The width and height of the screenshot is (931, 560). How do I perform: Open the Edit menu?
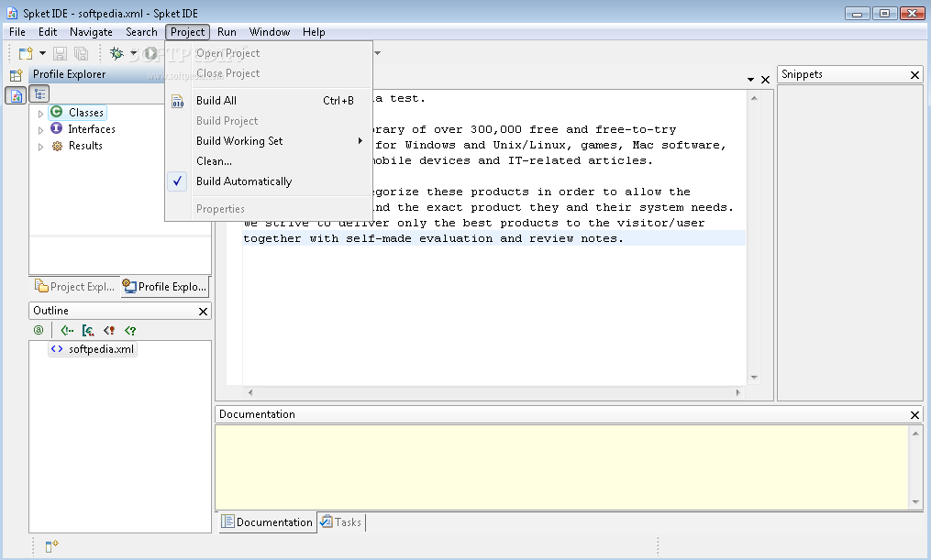48,32
